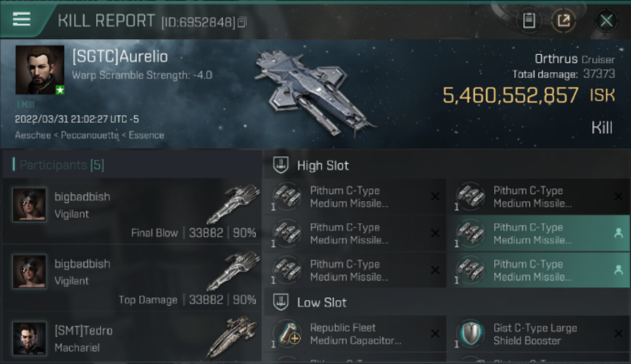Open bigbadbish Final Blow portrait
This screenshot has width=631, height=364.
(x=30, y=204)
